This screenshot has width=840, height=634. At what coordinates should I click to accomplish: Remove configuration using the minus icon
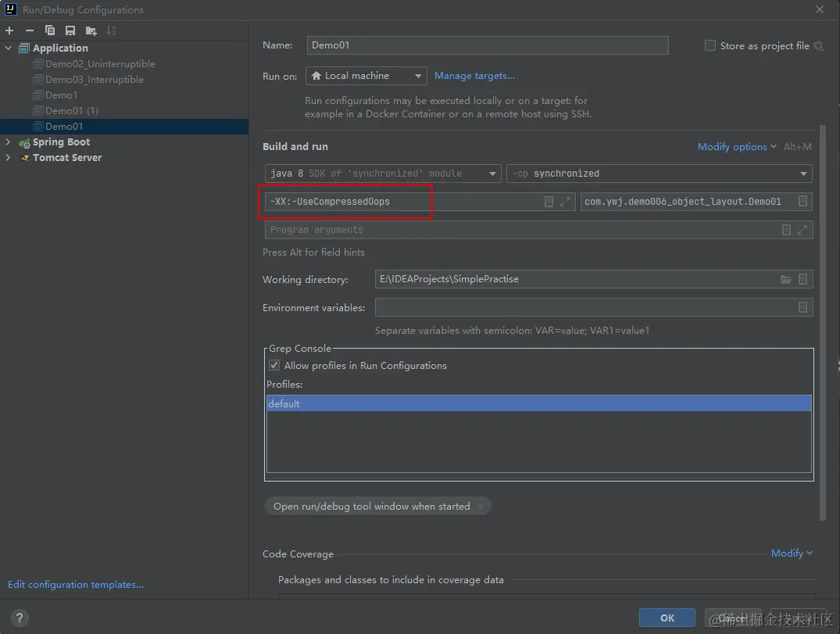coord(30,30)
